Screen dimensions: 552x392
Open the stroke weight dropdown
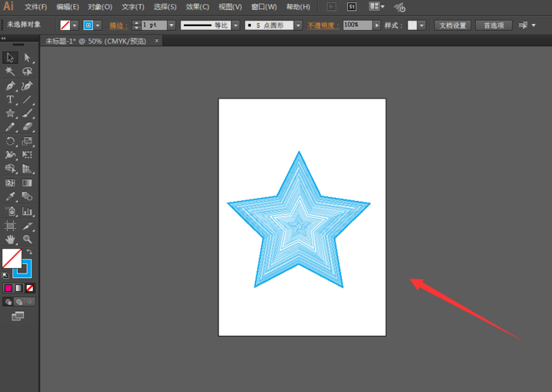171,25
